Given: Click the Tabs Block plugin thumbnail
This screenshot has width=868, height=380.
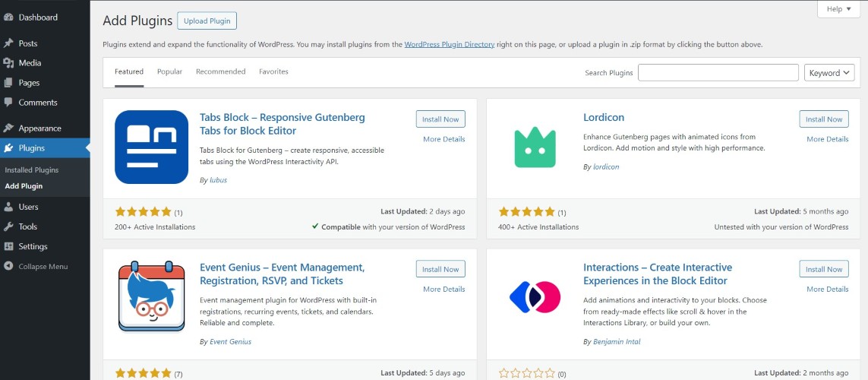Looking at the screenshot, I should tap(152, 147).
